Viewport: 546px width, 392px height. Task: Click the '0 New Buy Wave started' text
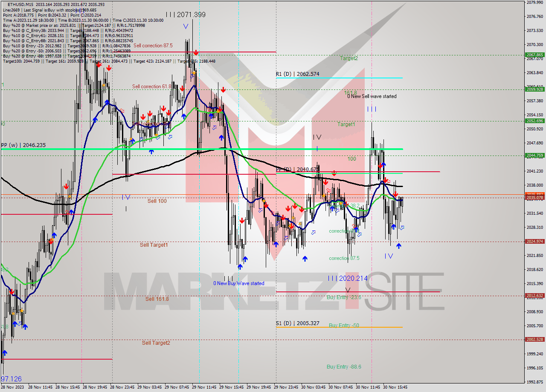[239, 283]
